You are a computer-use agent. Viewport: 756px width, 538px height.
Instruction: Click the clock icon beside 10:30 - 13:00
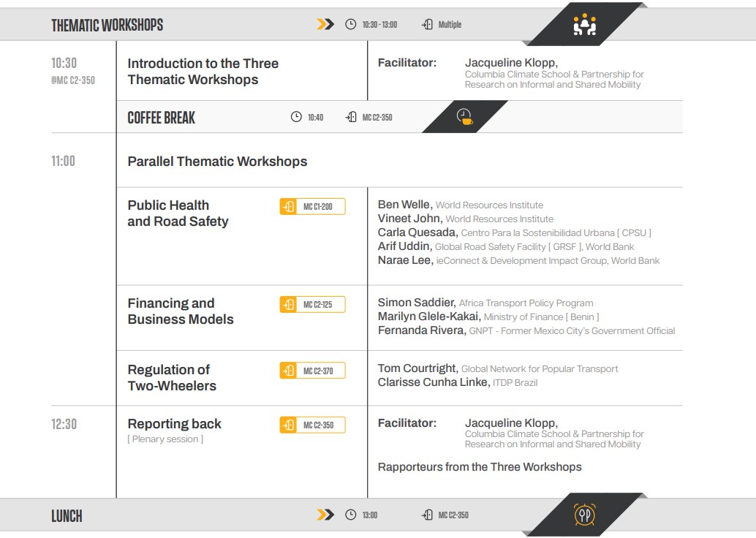click(x=351, y=25)
